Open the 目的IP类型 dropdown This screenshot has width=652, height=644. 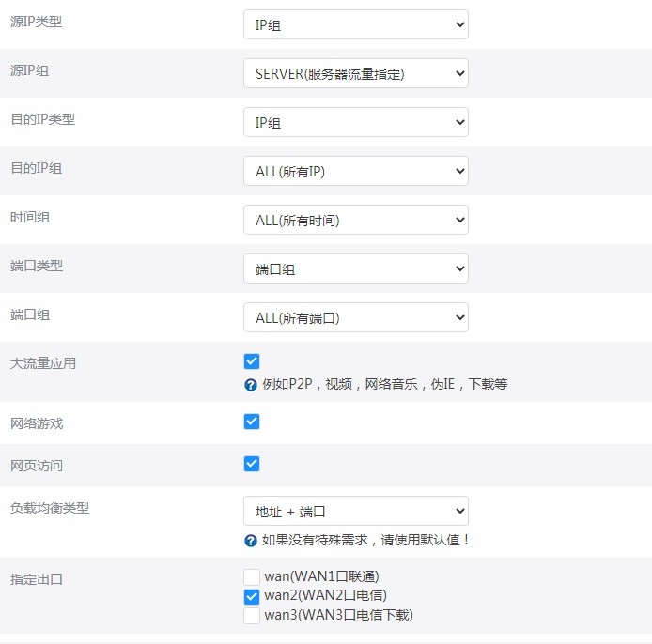356,123
